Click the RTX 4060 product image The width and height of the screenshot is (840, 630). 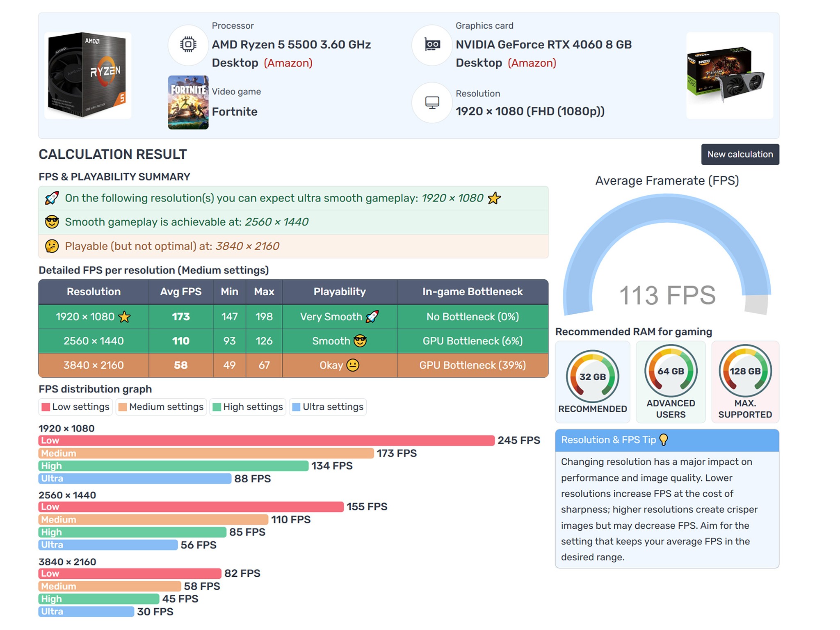pyautogui.click(x=730, y=75)
